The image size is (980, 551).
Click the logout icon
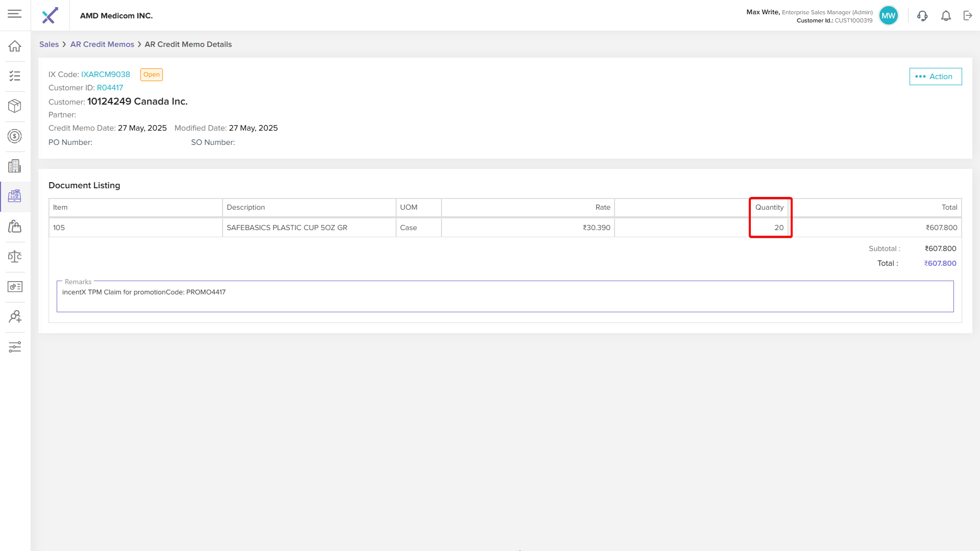click(x=968, y=16)
